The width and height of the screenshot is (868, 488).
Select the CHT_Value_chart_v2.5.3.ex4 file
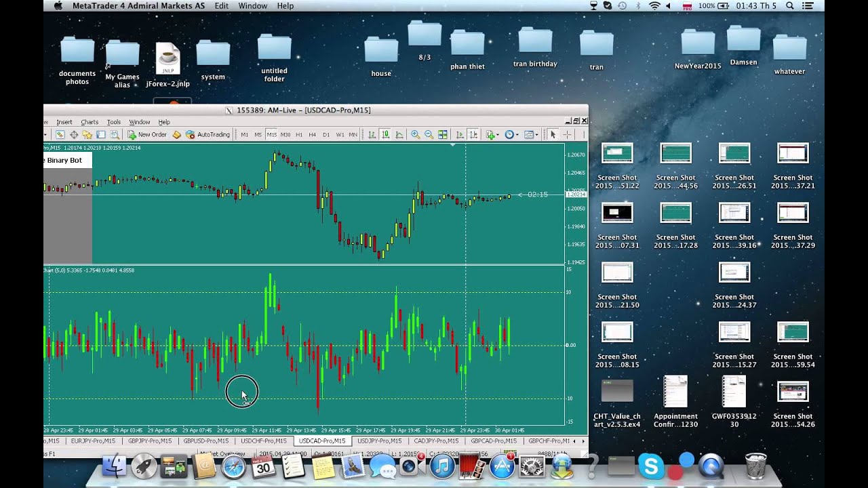[x=617, y=403]
